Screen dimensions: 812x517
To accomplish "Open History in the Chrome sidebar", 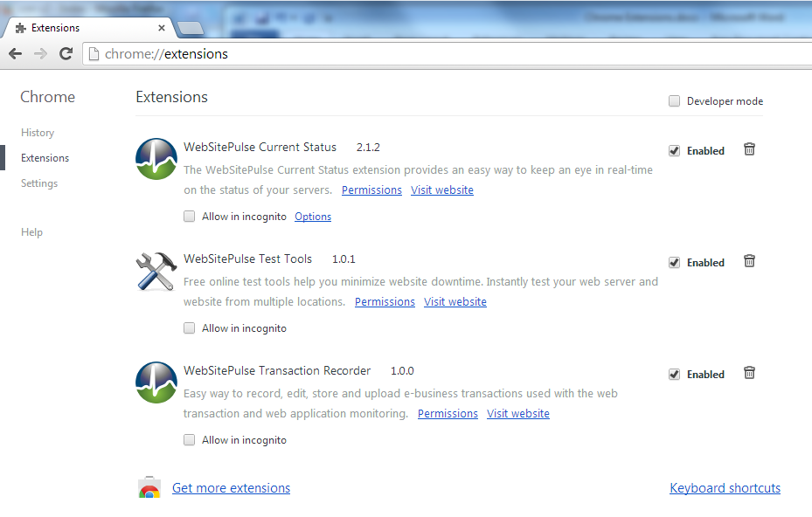I will point(38,133).
